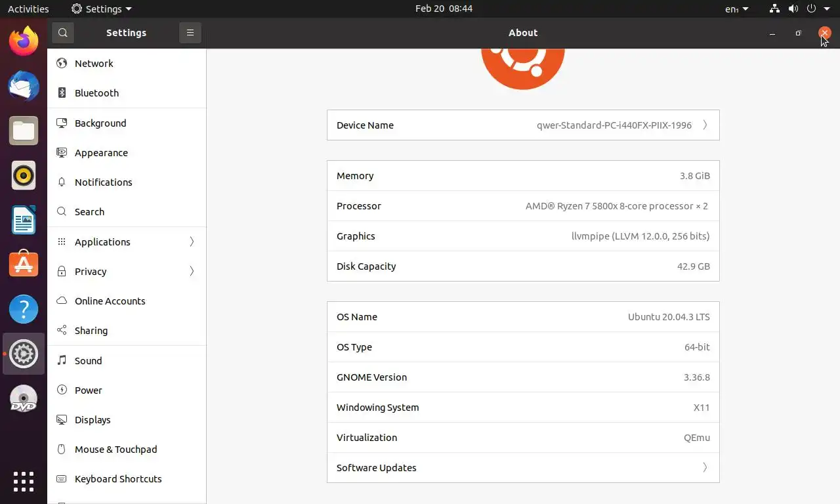840x504 pixels.
Task: Restore the Settings window size
Action: point(798,33)
